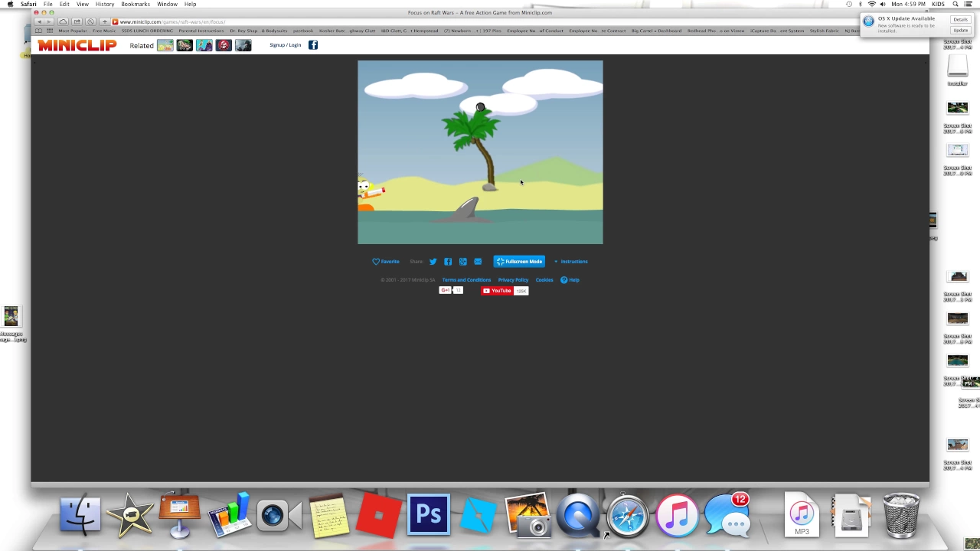Click the volume icon in menu bar
This screenshot has width=980, height=551.
(883, 4)
